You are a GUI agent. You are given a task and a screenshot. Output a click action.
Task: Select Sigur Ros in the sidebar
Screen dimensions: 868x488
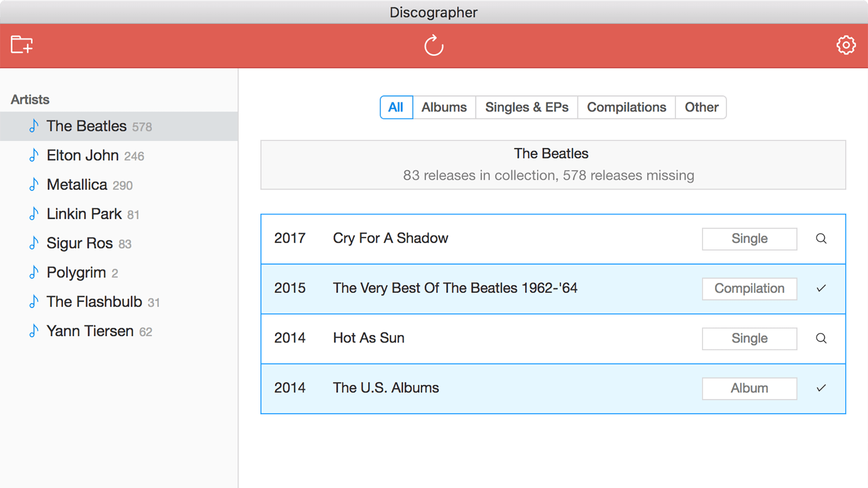click(80, 243)
